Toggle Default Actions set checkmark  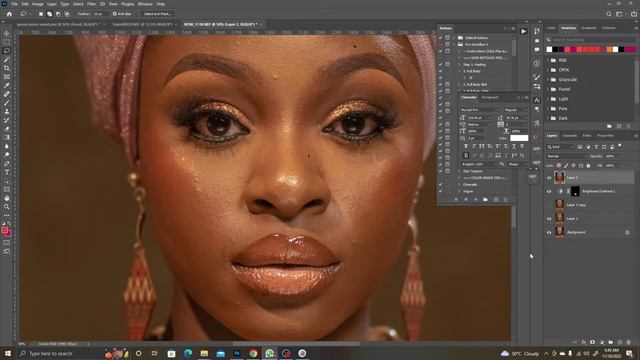440,38
